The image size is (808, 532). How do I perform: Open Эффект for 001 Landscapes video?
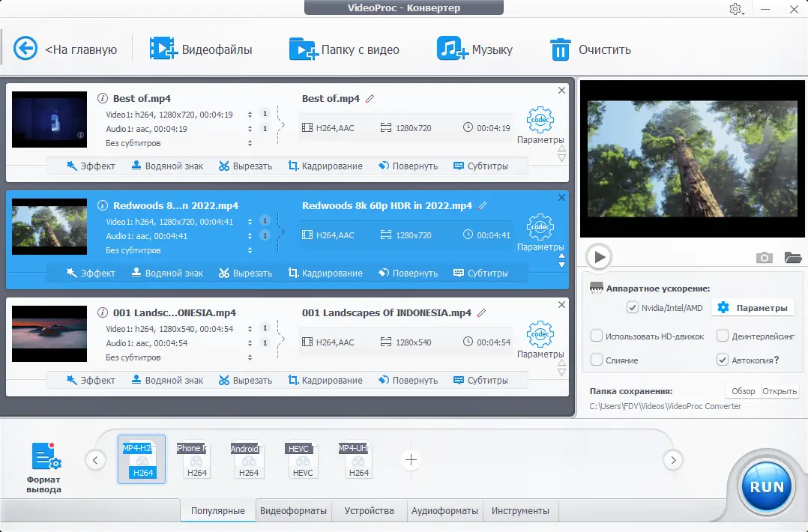[x=91, y=380]
